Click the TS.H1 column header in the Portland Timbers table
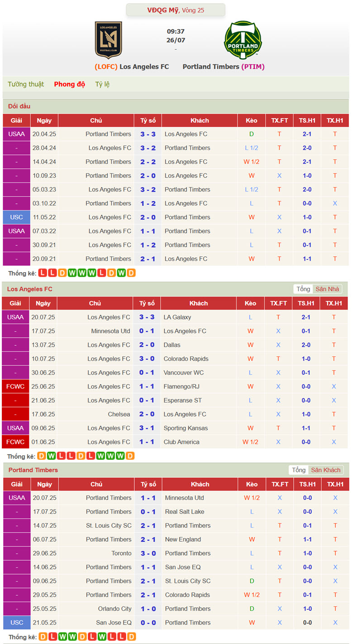Viewport: 362px width, 644px height. [x=307, y=485]
